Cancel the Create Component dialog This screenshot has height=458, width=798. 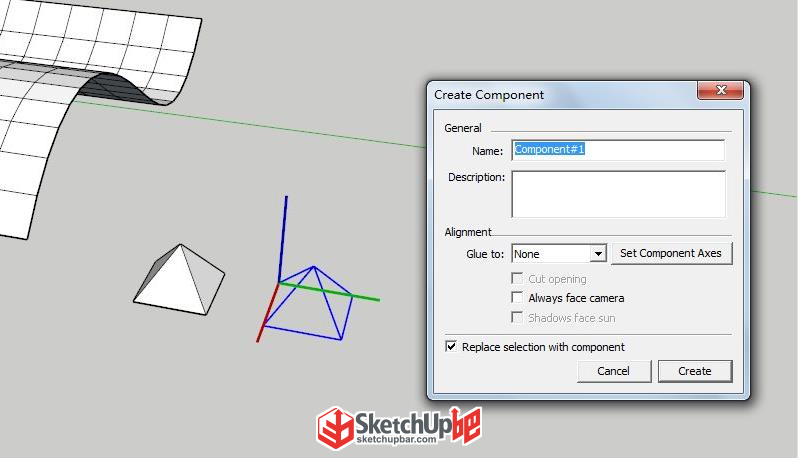(614, 371)
